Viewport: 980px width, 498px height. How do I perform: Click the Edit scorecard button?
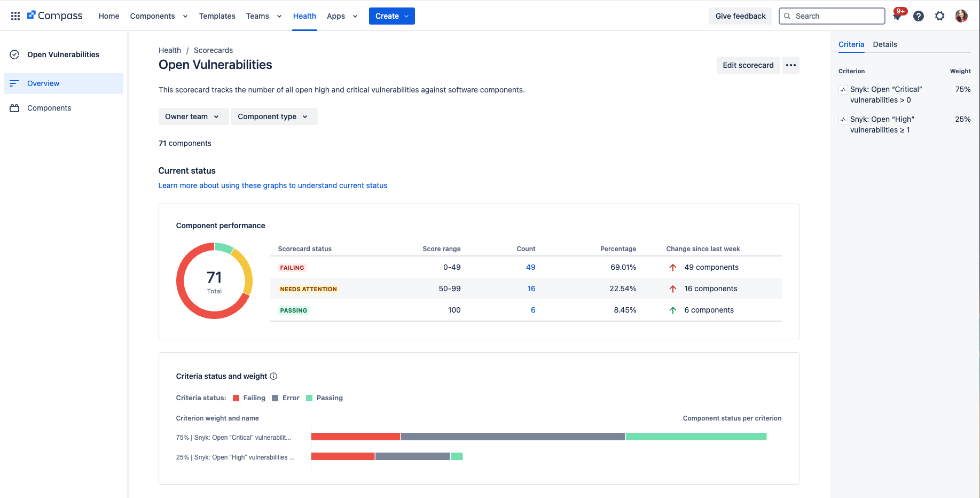(x=748, y=65)
